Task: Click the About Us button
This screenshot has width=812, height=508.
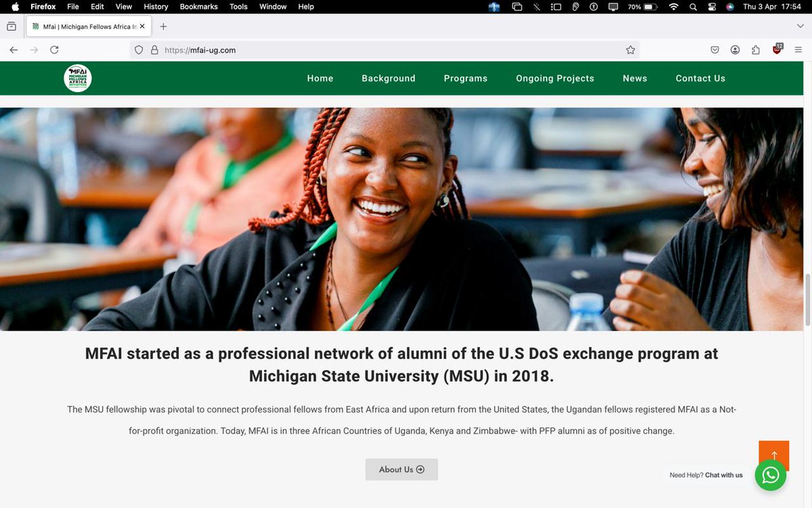Action: point(402,469)
